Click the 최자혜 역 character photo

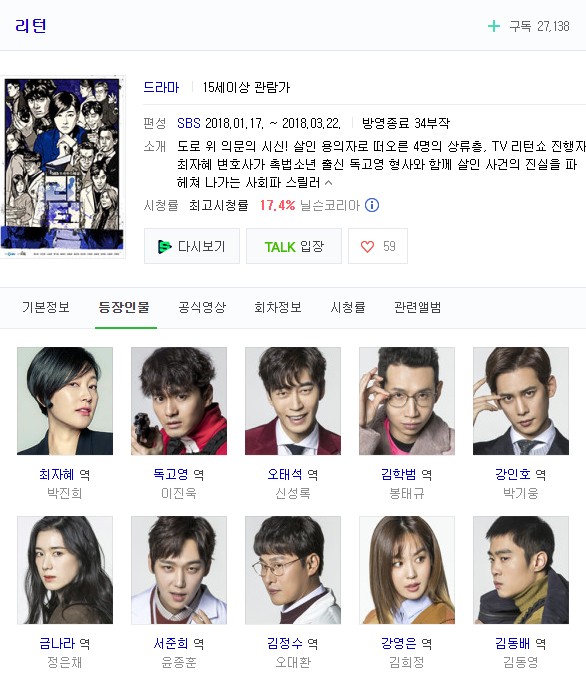[x=65, y=401]
